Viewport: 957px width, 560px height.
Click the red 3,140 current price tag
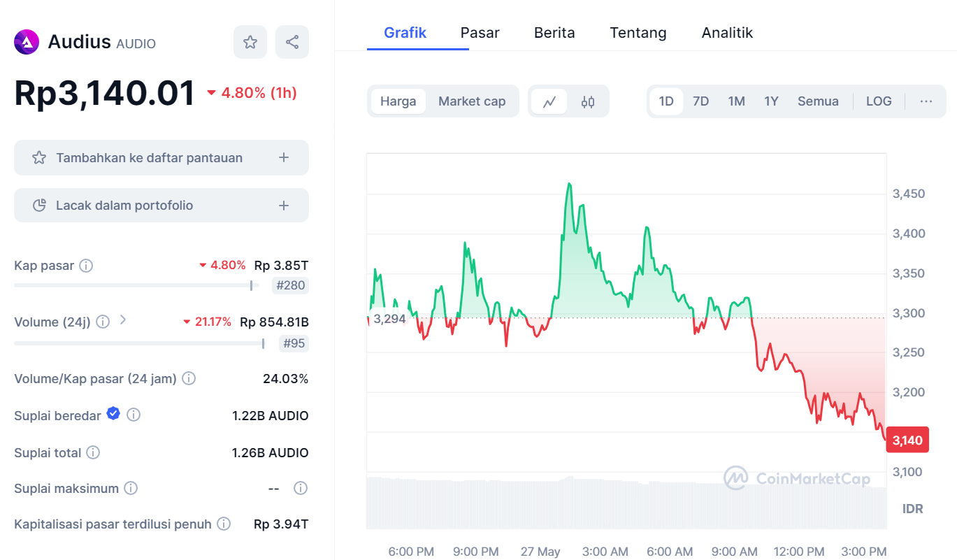pyautogui.click(x=907, y=440)
